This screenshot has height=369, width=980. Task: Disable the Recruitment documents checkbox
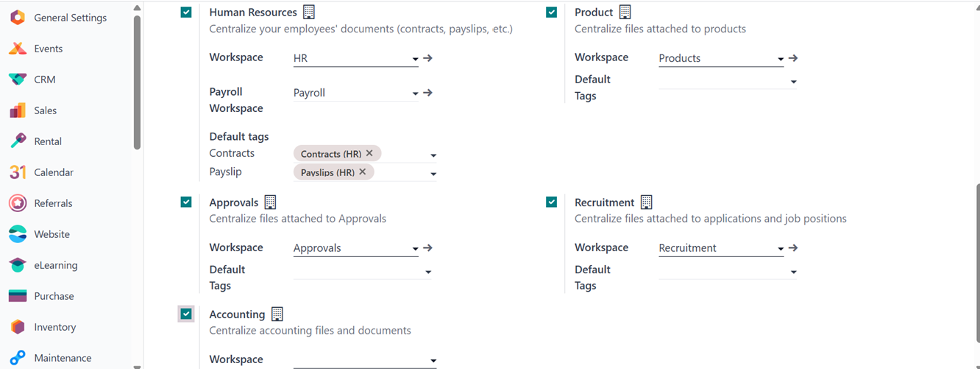(x=551, y=202)
